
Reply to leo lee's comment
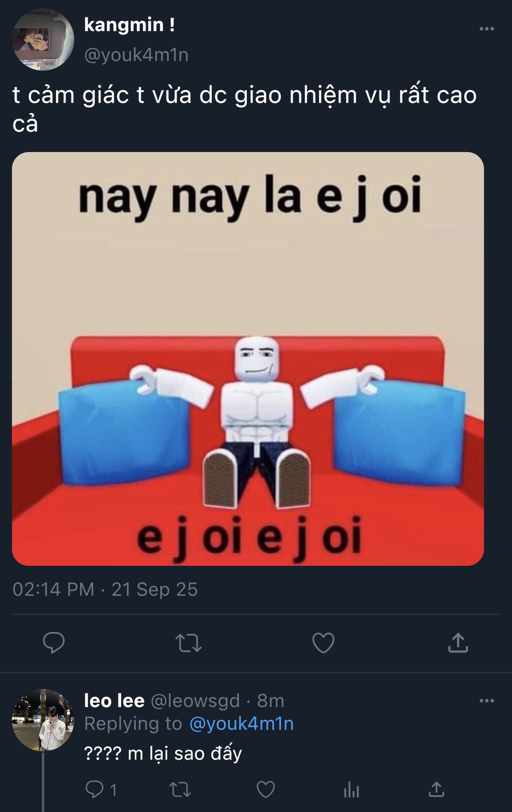[95, 790]
